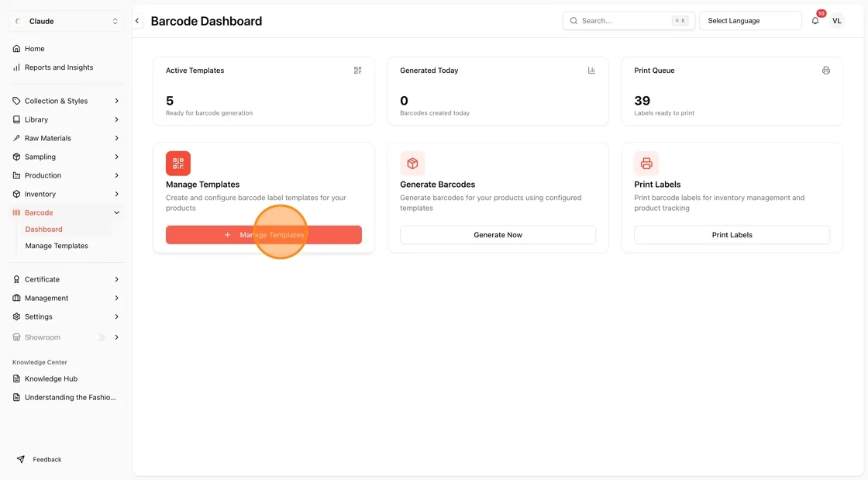Click the Reports and Insights chart icon

[x=16, y=67]
